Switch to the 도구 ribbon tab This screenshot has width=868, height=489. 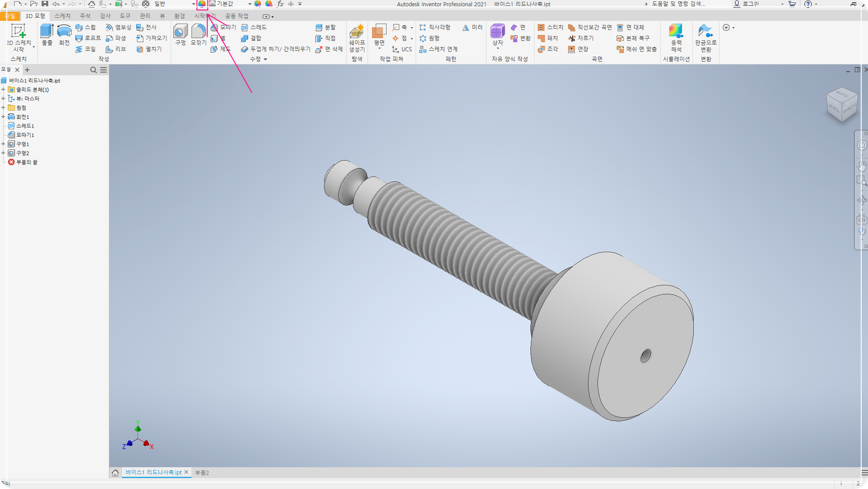(125, 16)
